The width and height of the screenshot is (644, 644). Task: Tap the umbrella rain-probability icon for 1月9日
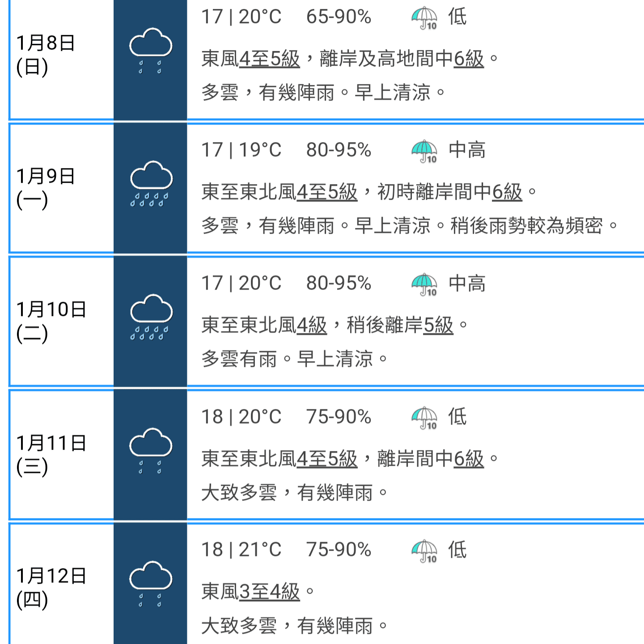424,152
